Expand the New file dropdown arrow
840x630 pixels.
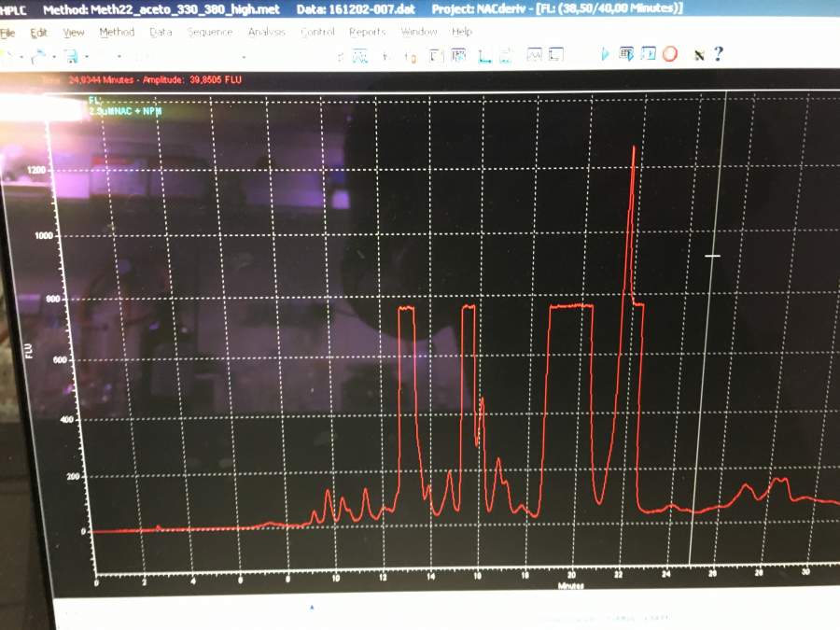[21, 57]
